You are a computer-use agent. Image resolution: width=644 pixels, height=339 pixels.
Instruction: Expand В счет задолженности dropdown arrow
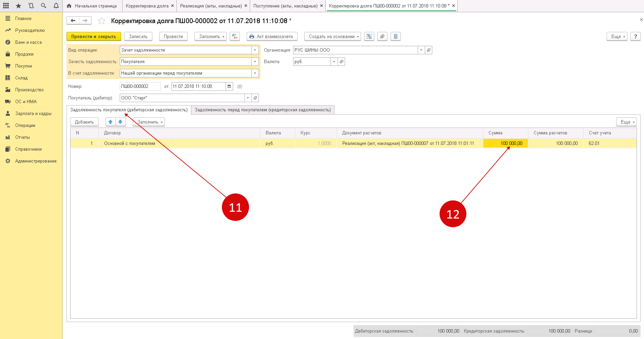pos(255,73)
